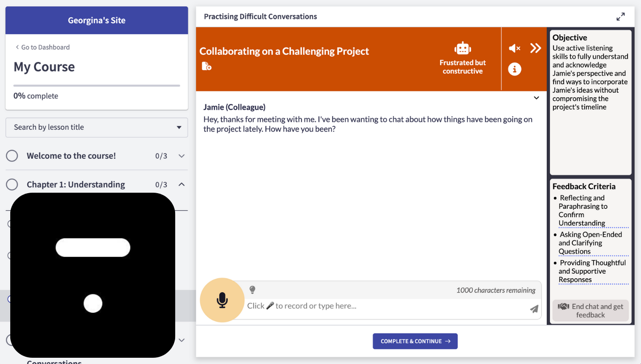
Task: Click End chat and get feedback
Action: click(591, 310)
